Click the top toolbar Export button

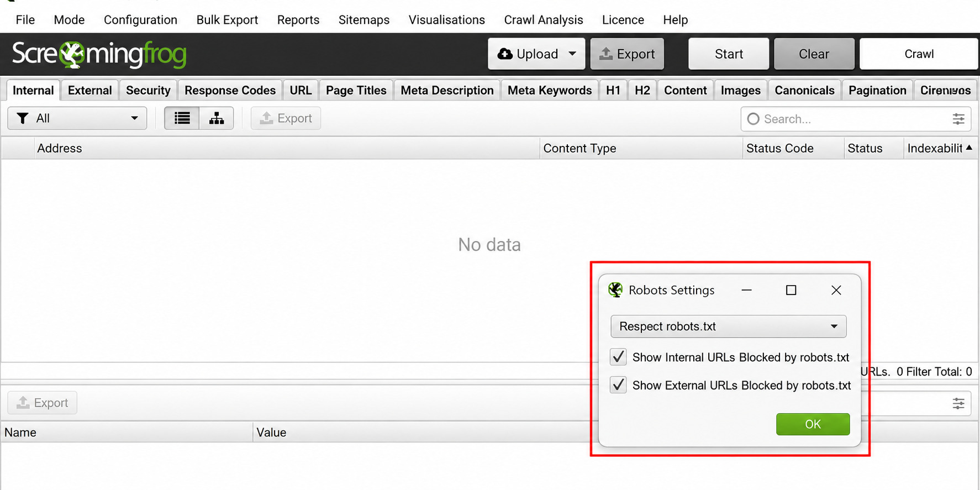pyautogui.click(x=627, y=54)
